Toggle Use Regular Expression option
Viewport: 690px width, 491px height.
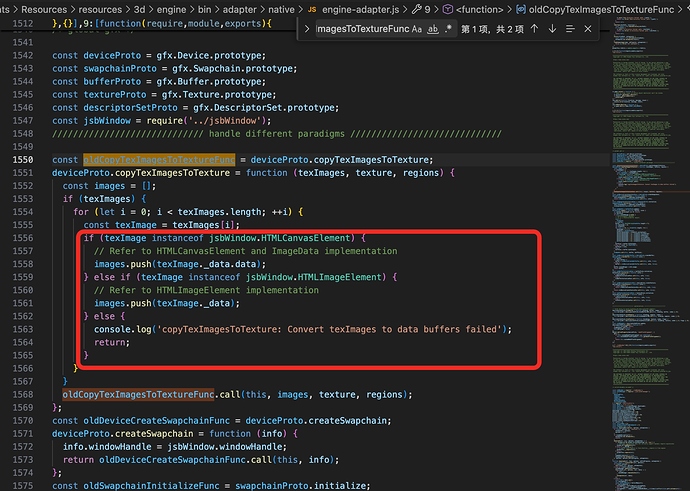tap(448, 29)
